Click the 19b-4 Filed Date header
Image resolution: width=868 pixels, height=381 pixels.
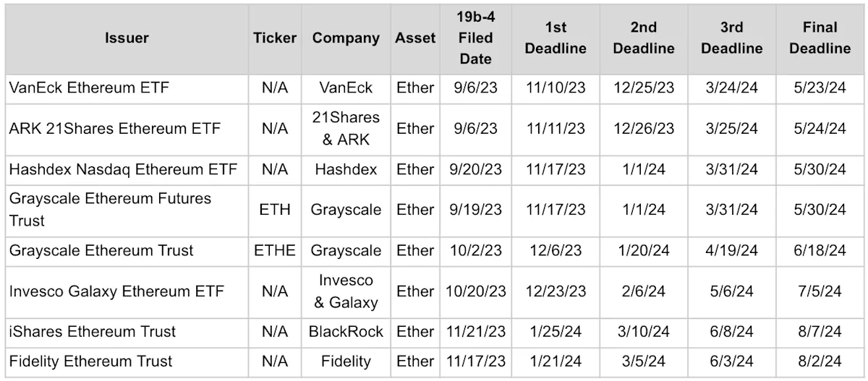pos(476,38)
